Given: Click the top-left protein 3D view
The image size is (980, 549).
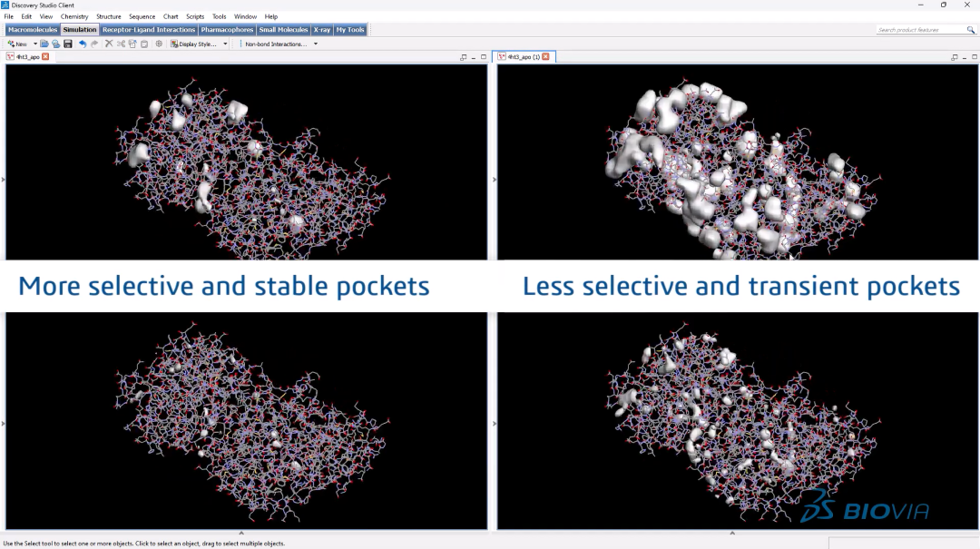Looking at the screenshot, I should tap(246, 162).
